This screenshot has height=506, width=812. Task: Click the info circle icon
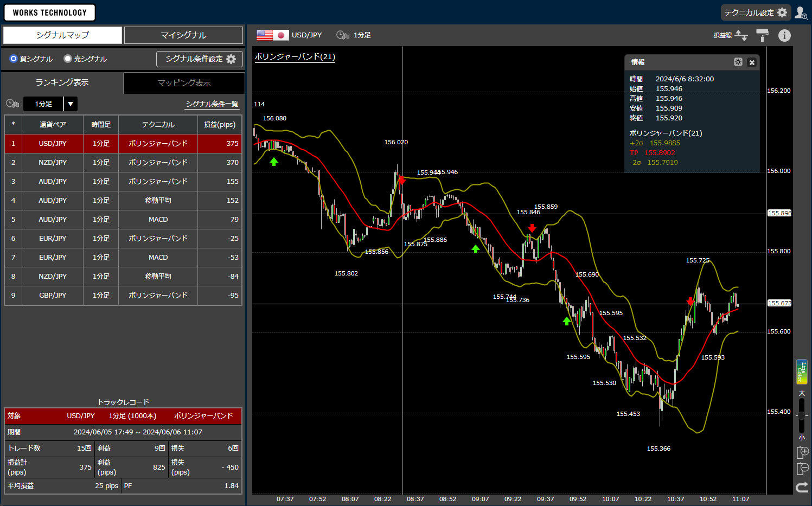coord(784,35)
